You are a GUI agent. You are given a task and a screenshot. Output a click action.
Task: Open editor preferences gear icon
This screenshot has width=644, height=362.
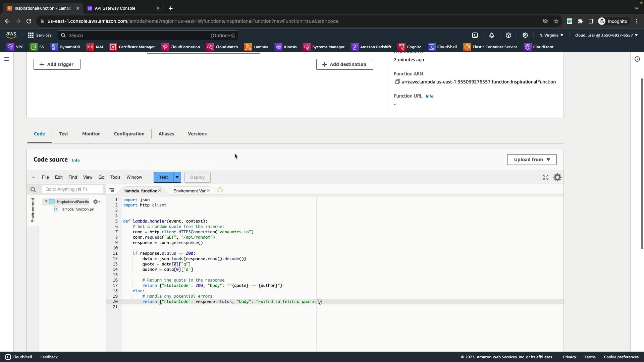(x=557, y=177)
